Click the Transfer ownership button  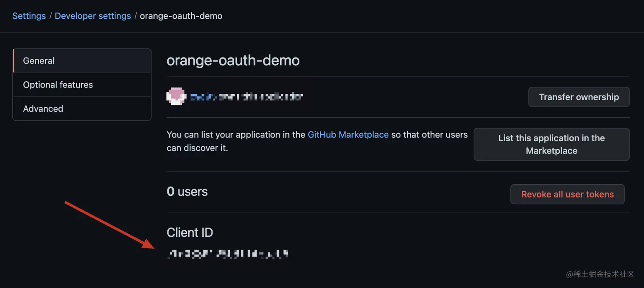click(578, 97)
